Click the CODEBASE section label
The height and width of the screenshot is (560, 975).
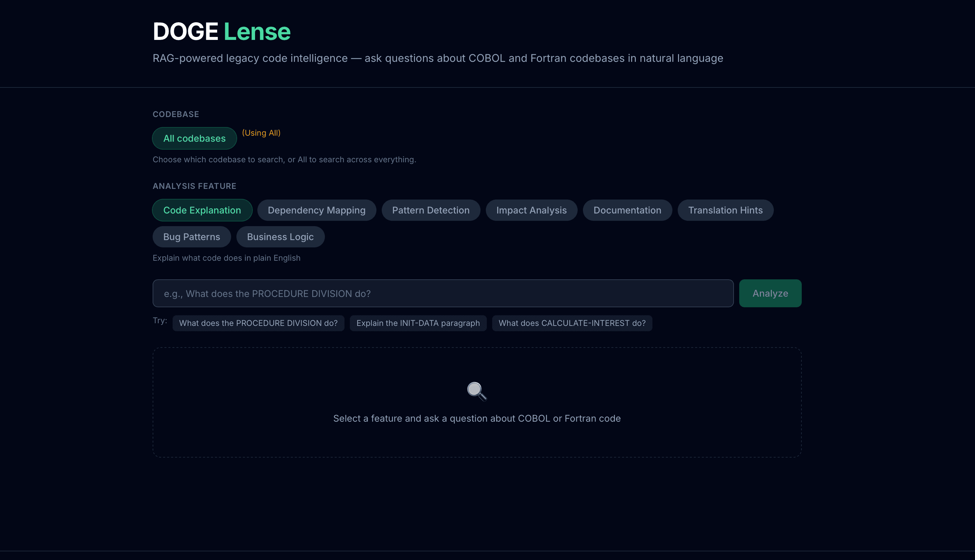tap(175, 114)
